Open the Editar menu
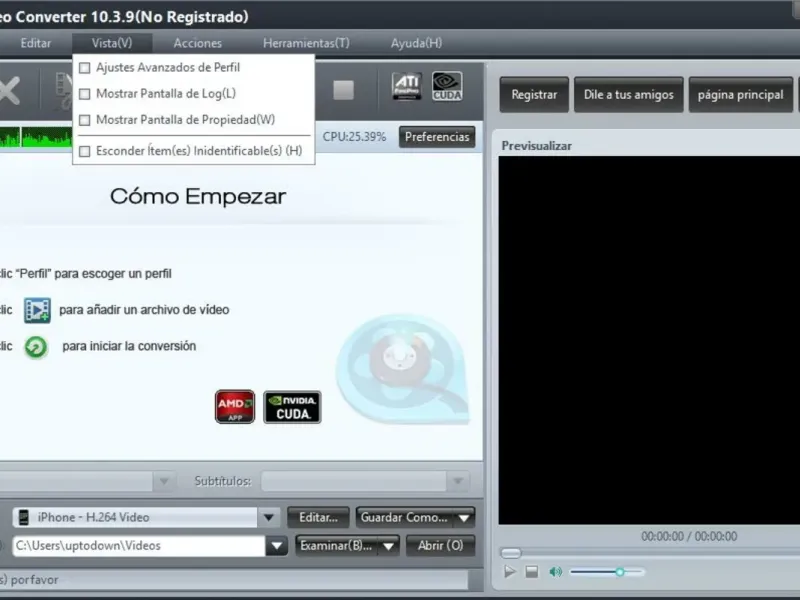The image size is (800, 600). click(36, 43)
